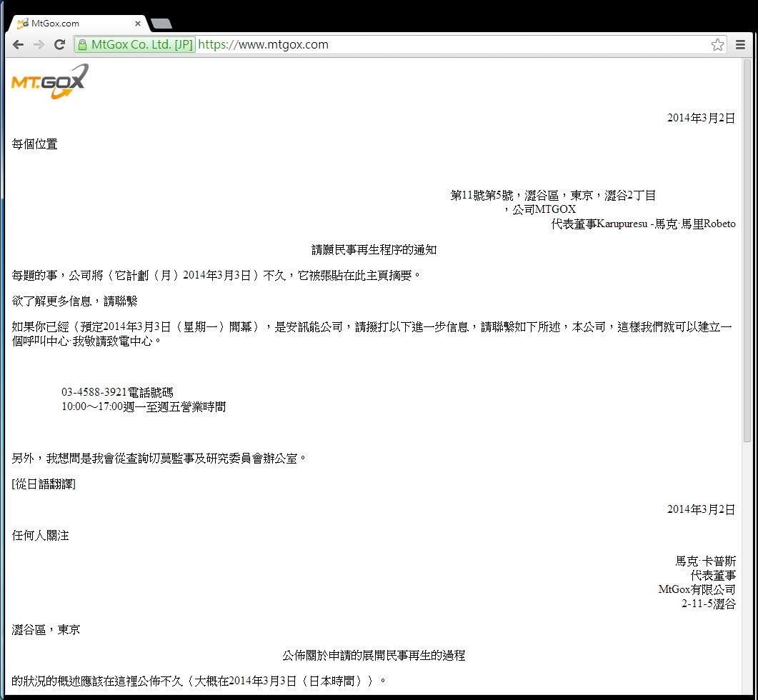Click the sentence starting 每題的事，公司將
Viewport: 758px width, 700px height.
[216, 276]
